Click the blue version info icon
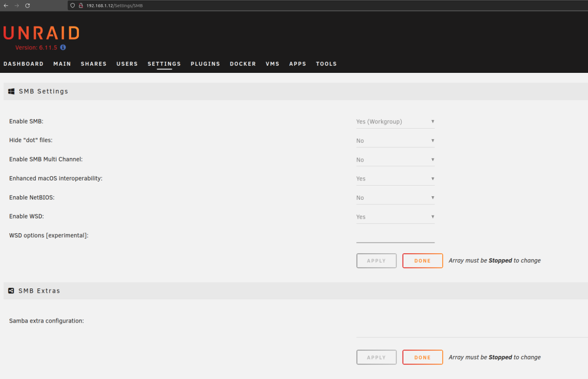 63,47
